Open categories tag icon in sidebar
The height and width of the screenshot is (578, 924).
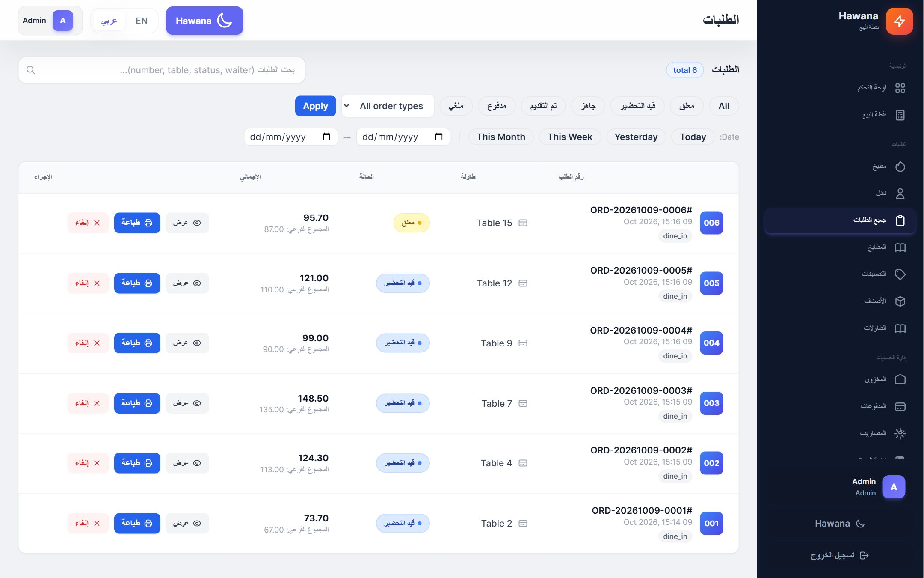point(900,274)
